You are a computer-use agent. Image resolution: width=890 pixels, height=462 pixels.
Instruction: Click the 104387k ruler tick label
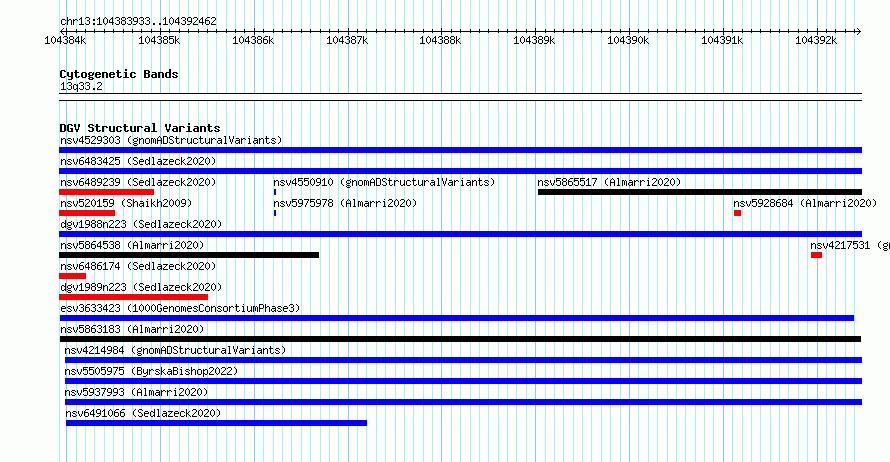click(347, 40)
